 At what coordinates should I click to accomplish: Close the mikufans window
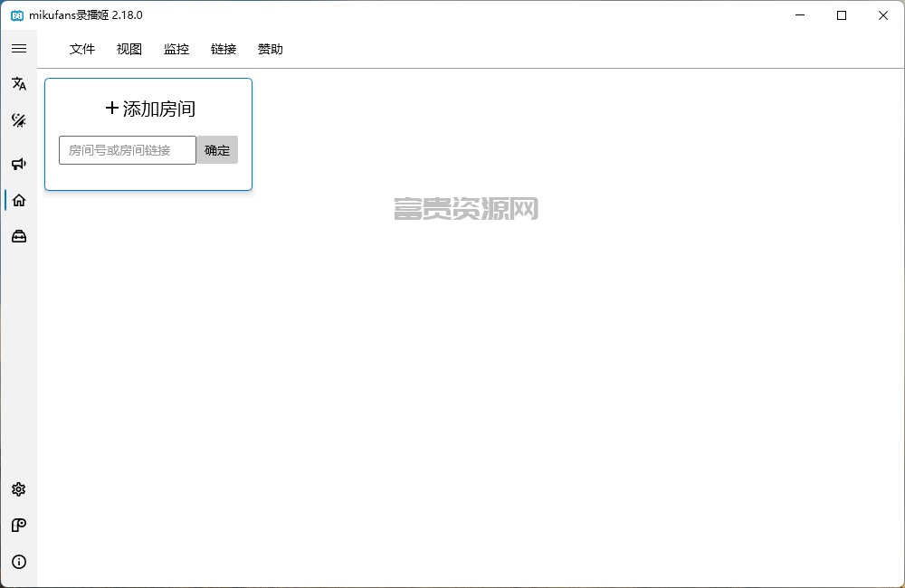pos(883,15)
